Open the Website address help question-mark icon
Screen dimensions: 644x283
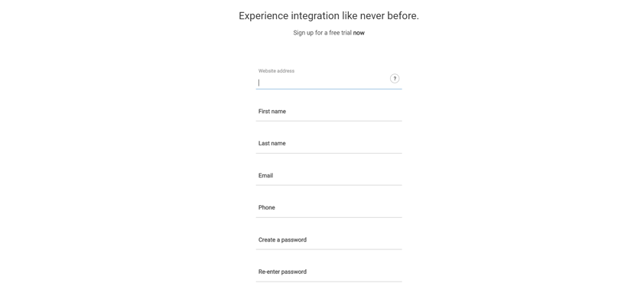tap(395, 79)
